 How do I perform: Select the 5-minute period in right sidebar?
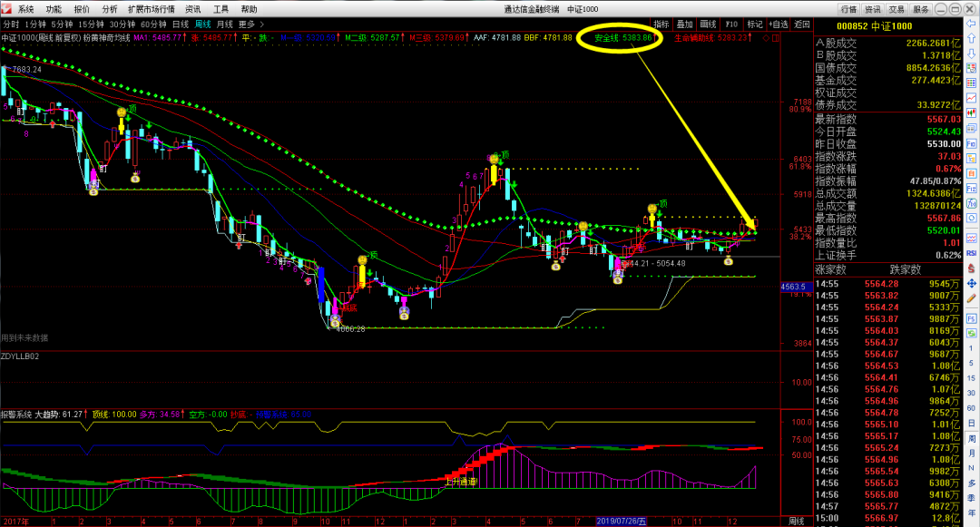point(971,363)
